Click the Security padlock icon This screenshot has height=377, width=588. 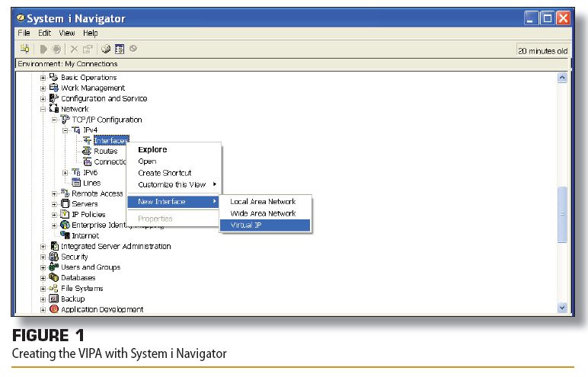(53, 257)
